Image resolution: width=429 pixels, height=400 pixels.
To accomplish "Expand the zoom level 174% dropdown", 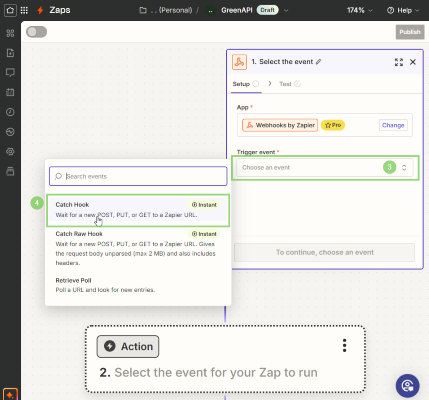I will tap(359, 10).
